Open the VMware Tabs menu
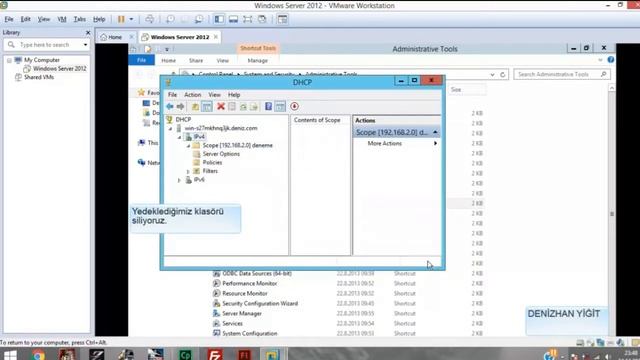640x360 pixels. click(x=80, y=19)
